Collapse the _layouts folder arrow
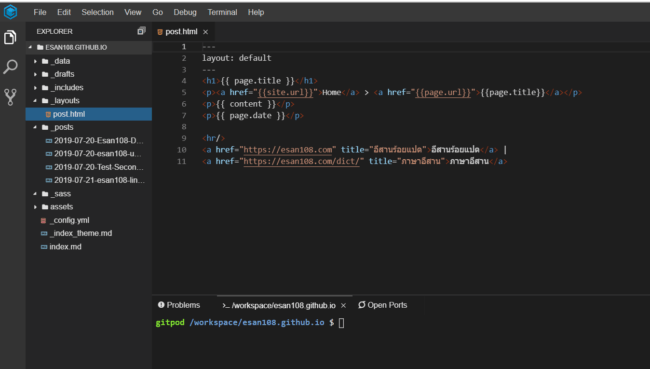Viewport: 650px width, 369px height. pyautogui.click(x=35, y=101)
